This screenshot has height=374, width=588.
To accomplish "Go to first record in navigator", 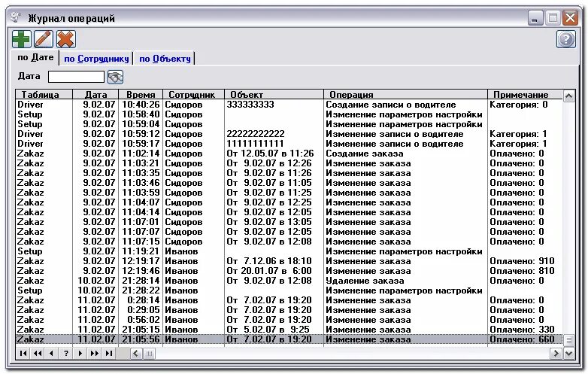I will coord(23,353).
